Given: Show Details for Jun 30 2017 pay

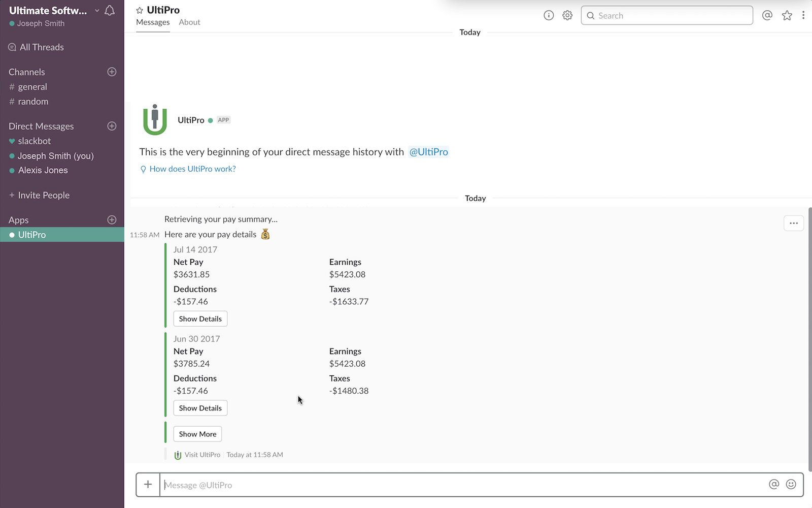Looking at the screenshot, I should click(x=200, y=408).
